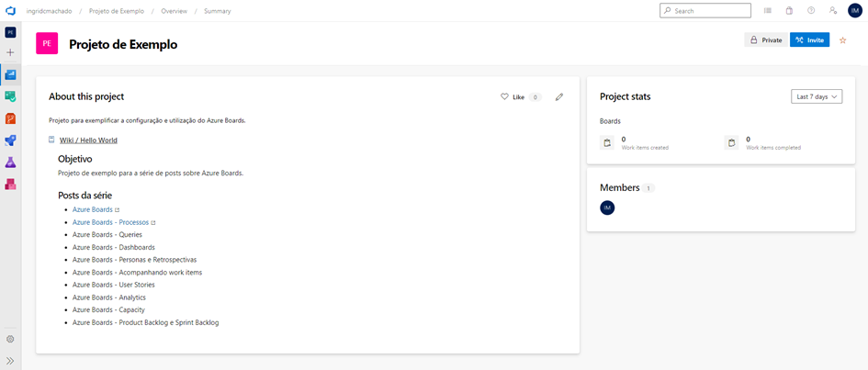Edit project description with pencil icon
The height and width of the screenshot is (370, 868).
(559, 96)
